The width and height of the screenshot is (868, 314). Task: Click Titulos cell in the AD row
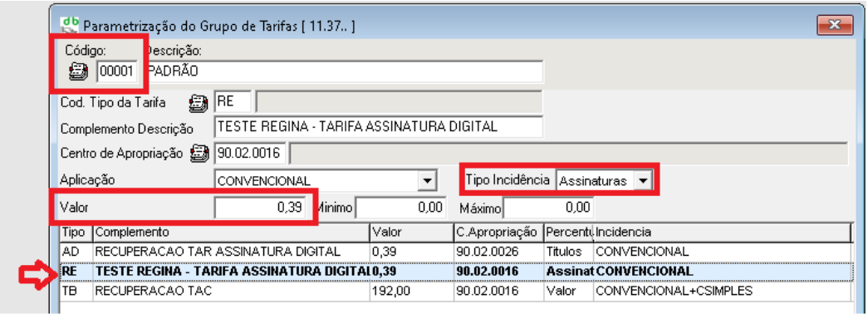[x=569, y=252]
